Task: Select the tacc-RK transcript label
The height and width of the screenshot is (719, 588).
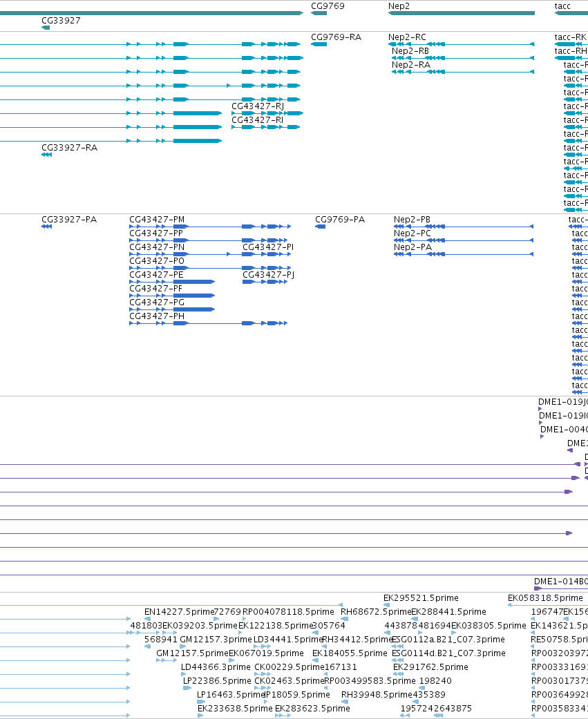Action: (571, 37)
